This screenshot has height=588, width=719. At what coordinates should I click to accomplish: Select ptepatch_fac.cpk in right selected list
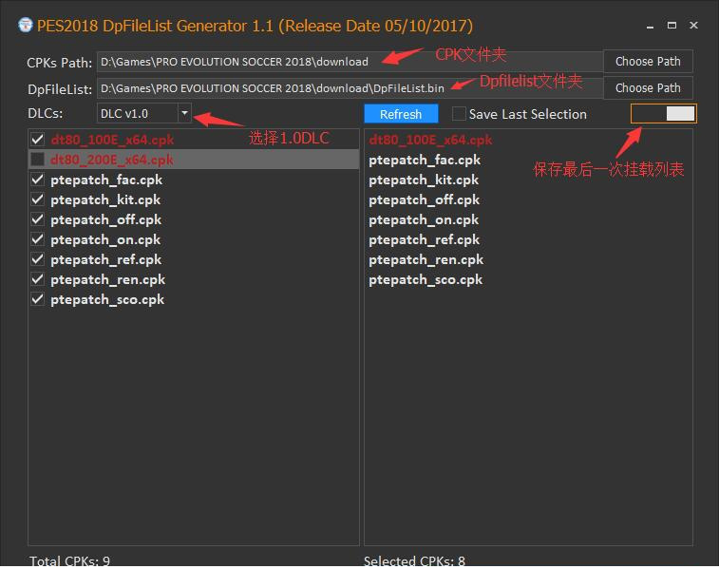click(x=425, y=160)
